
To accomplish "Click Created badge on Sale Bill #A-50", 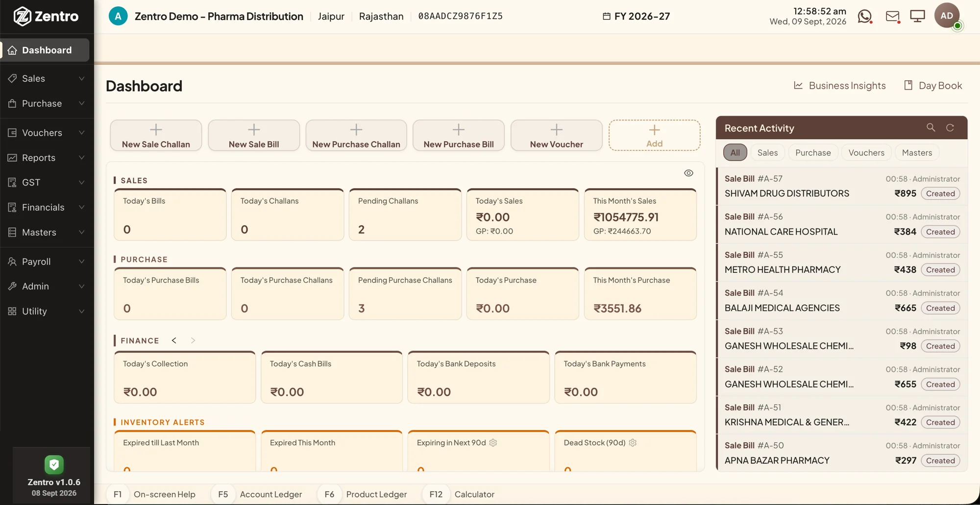I will point(940,460).
